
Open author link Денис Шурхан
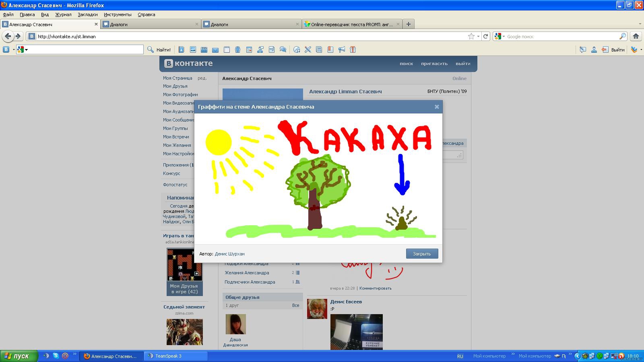coord(229,254)
